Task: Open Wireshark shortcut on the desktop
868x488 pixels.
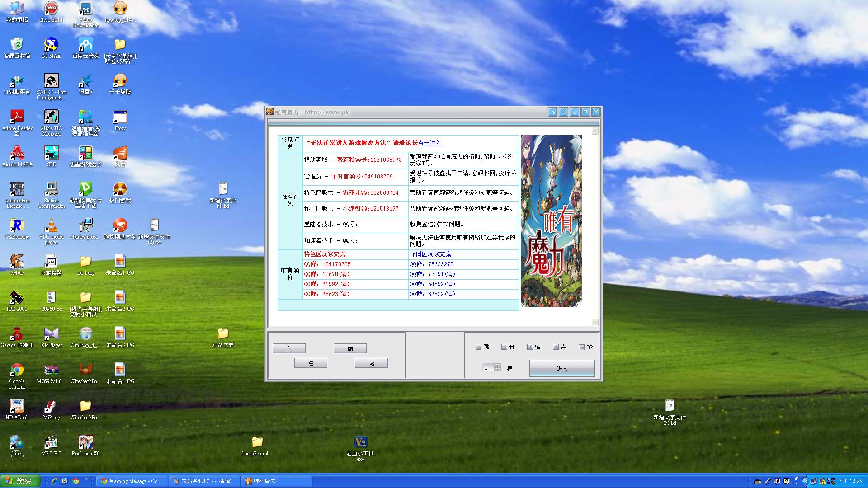Action: [85, 370]
